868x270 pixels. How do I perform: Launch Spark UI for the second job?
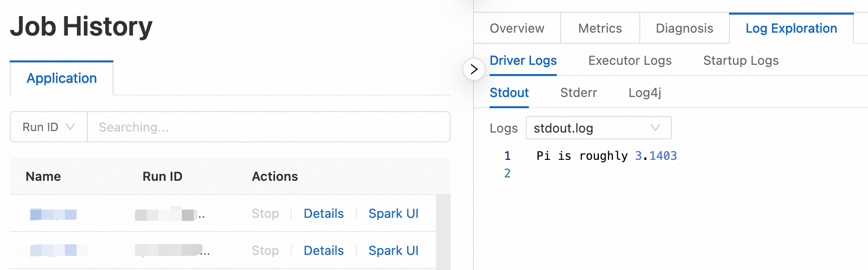393,251
